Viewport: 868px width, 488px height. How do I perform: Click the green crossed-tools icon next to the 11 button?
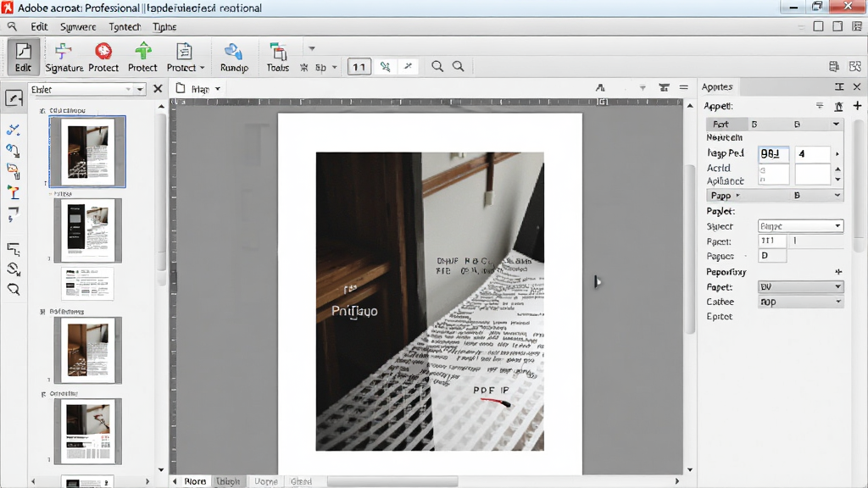point(386,66)
